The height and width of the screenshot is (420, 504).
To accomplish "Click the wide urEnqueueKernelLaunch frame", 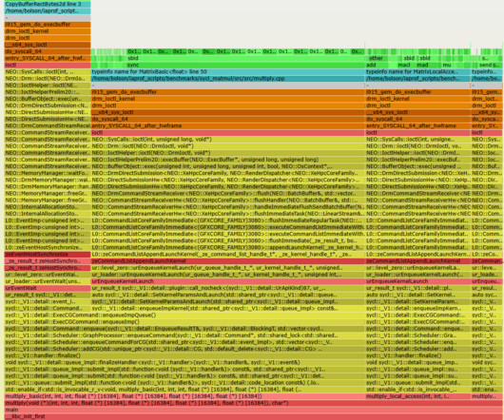I will point(228,281).
